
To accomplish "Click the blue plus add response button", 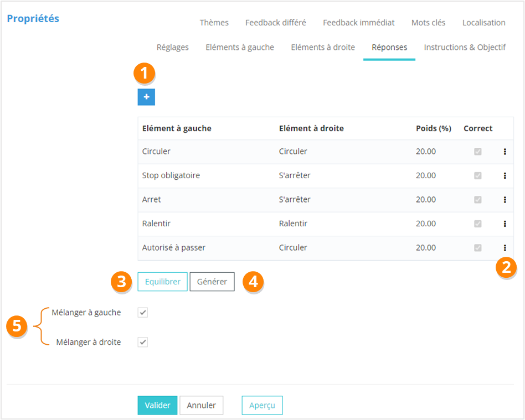I will [146, 97].
